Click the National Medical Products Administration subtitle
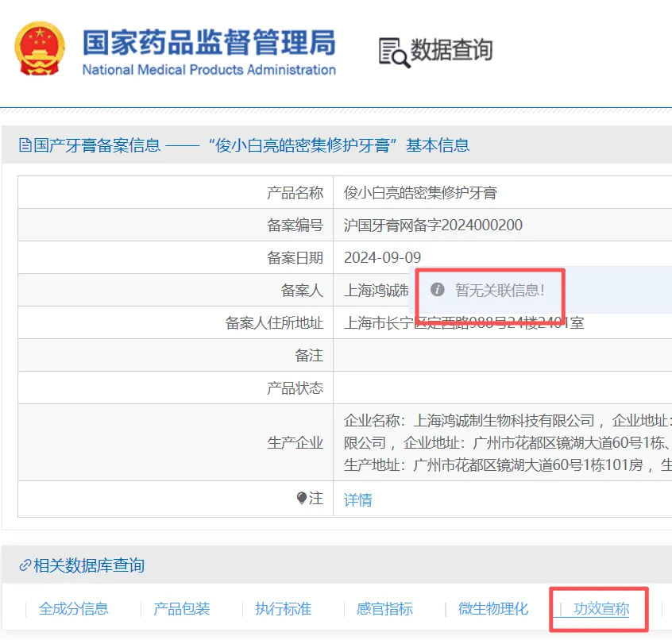This screenshot has height=640, width=672. pyautogui.click(x=209, y=70)
